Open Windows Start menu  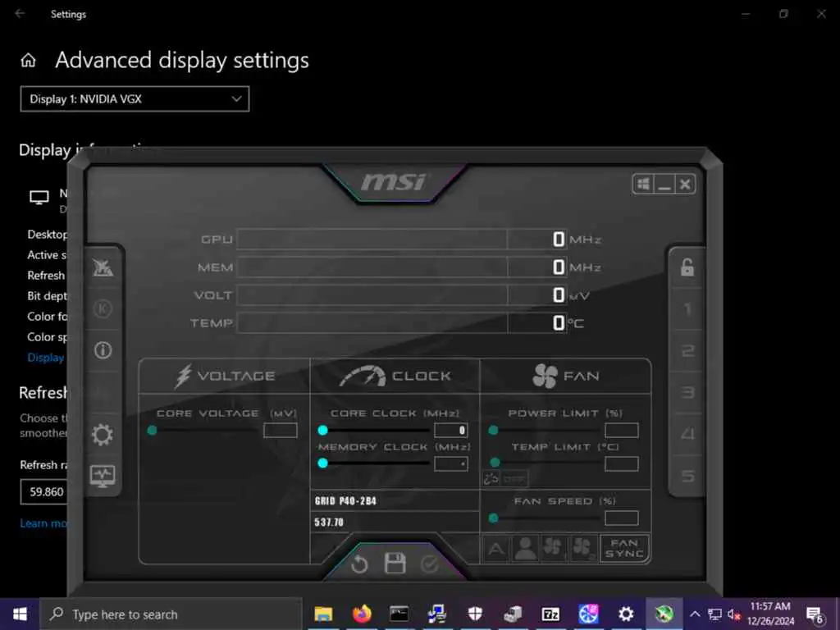pos(20,614)
